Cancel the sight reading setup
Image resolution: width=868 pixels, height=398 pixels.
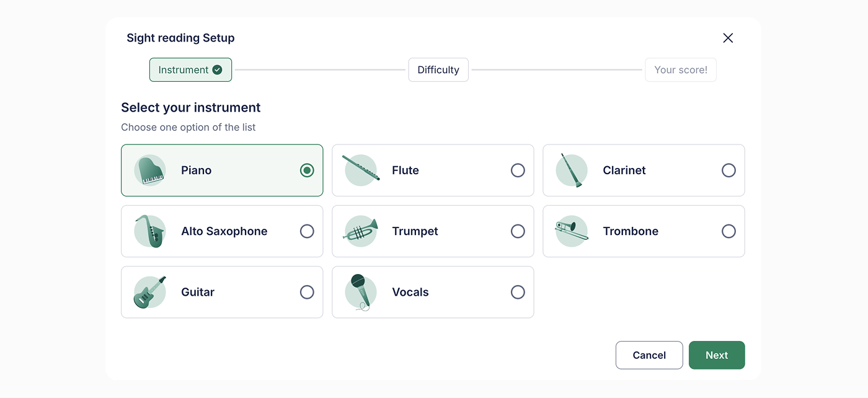point(649,355)
